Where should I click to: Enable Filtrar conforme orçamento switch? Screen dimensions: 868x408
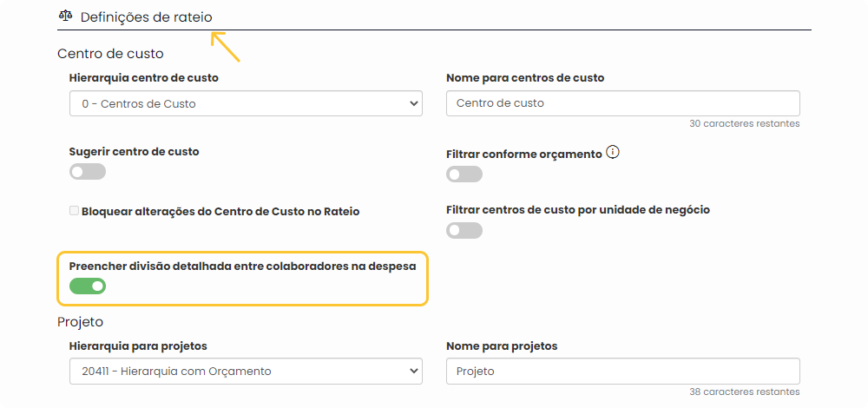pos(464,174)
